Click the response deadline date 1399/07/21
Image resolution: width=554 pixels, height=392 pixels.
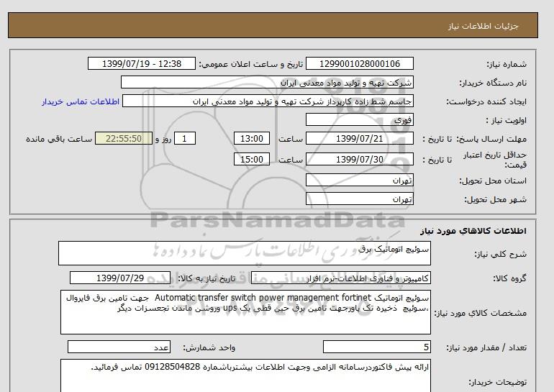(359, 138)
